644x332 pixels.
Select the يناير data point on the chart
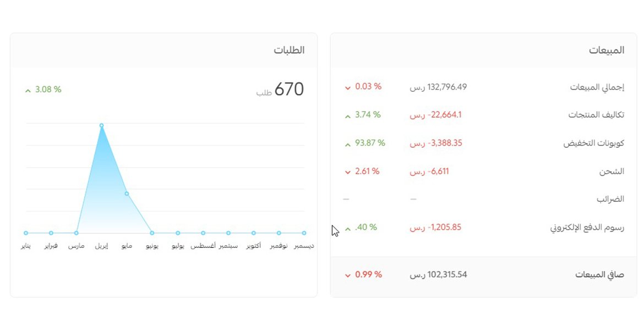tap(26, 233)
